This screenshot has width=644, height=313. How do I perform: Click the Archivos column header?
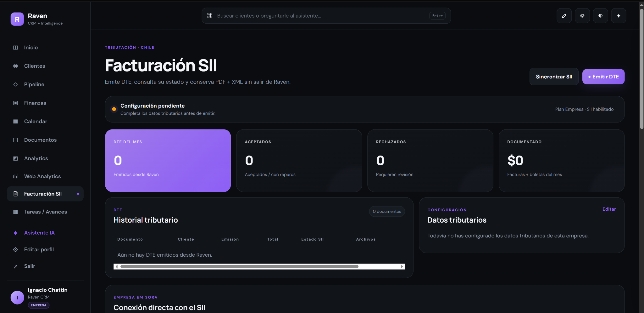[x=366, y=239]
